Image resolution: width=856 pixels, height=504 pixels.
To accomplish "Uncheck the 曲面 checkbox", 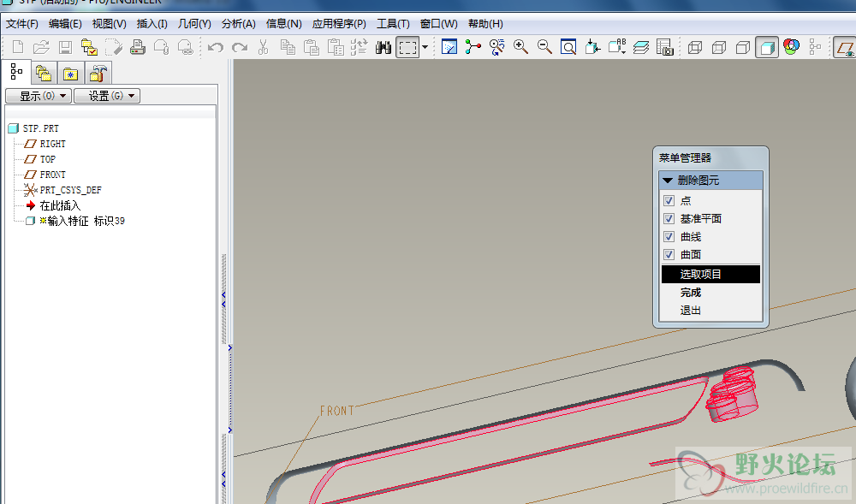I will [669, 255].
